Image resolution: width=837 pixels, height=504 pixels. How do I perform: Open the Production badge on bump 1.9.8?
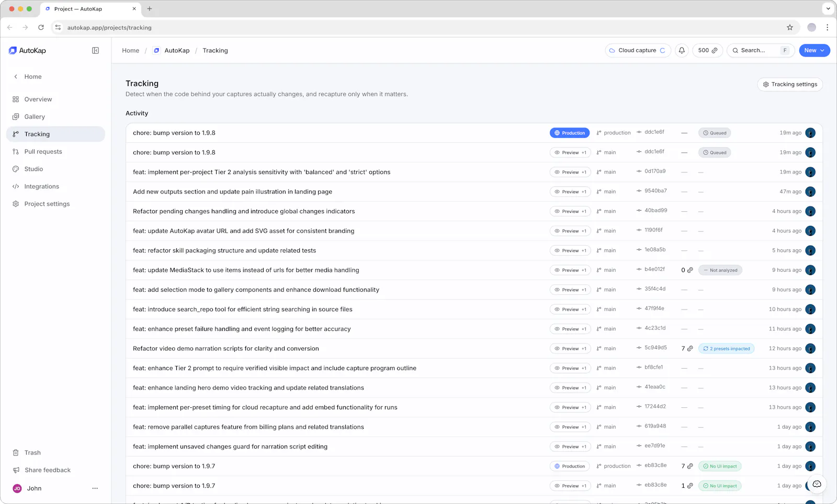[570, 133]
